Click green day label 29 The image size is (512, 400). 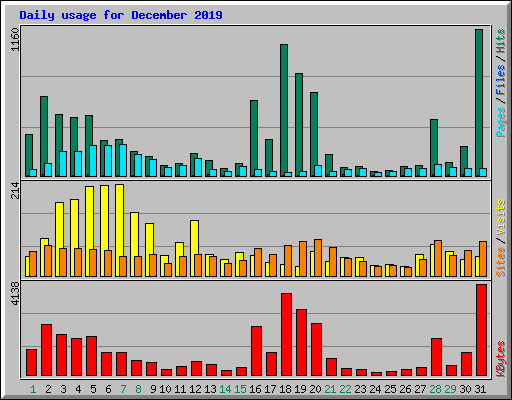coord(450,389)
